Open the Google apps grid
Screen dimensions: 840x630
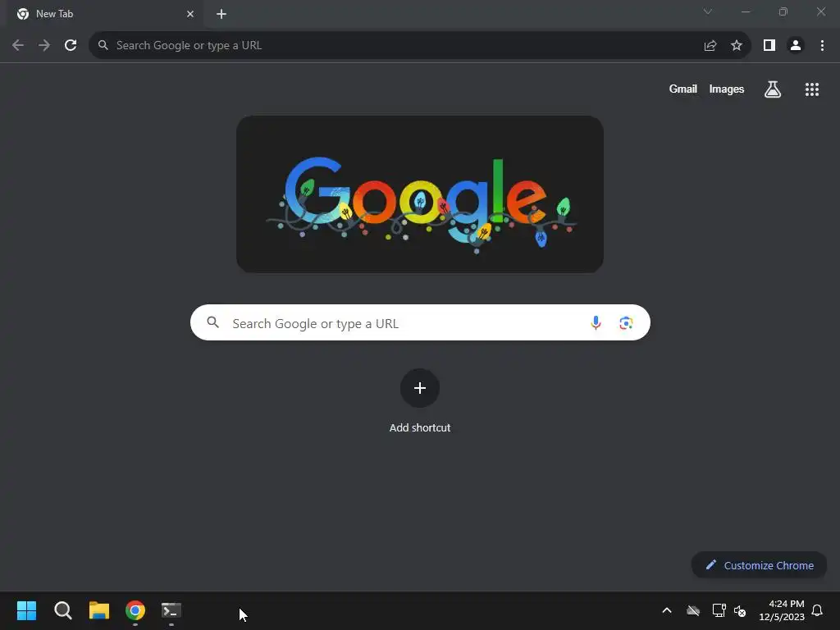click(x=812, y=89)
